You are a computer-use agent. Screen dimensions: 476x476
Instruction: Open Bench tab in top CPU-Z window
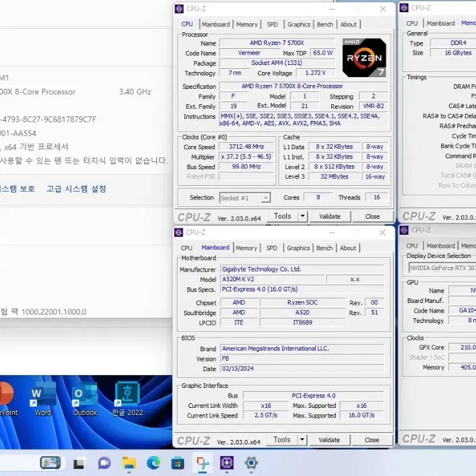(x=325, y=24)
